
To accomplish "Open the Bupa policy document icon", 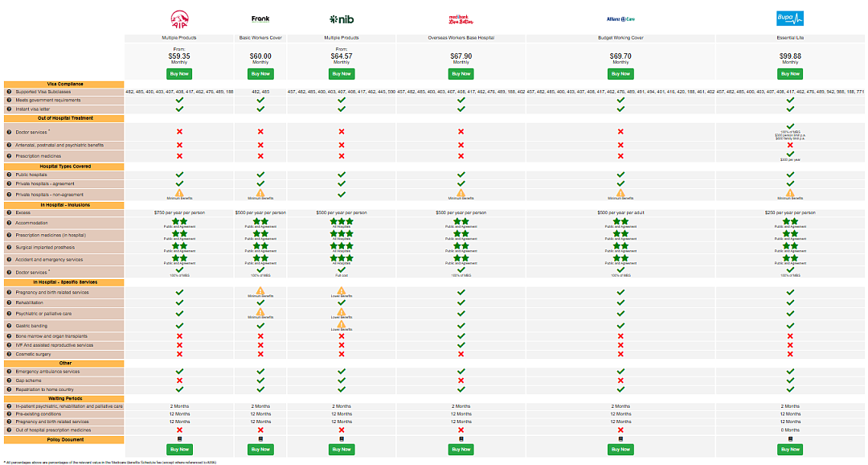I will 790,439.
